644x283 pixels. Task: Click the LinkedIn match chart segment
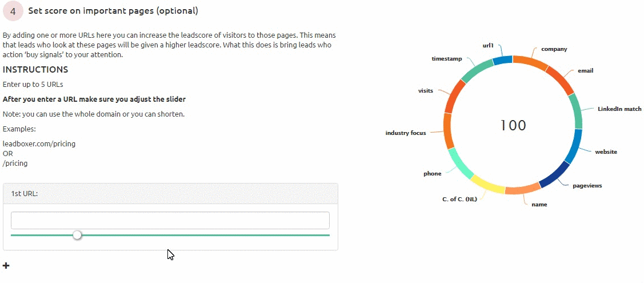(x=577, y=111)
